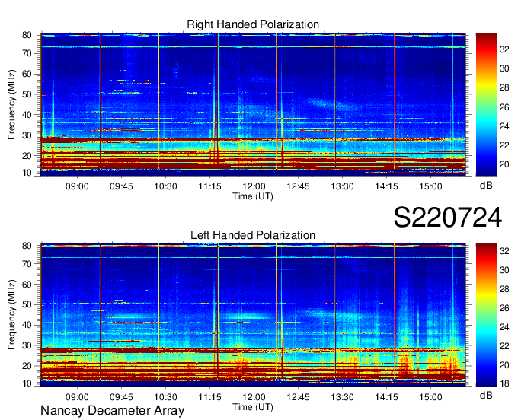
Task: Click "15:00" on the Left Handed time axis
Action: tap(430, 397)
